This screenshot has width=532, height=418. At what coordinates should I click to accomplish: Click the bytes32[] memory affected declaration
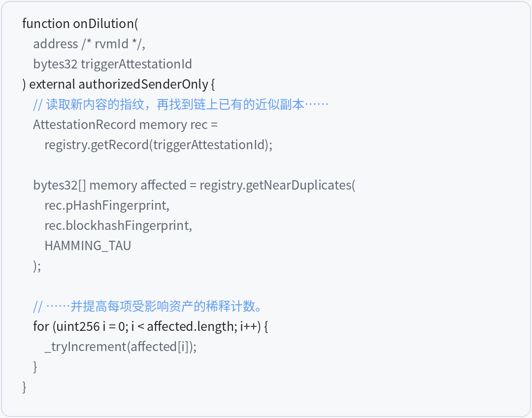[110, 185]
